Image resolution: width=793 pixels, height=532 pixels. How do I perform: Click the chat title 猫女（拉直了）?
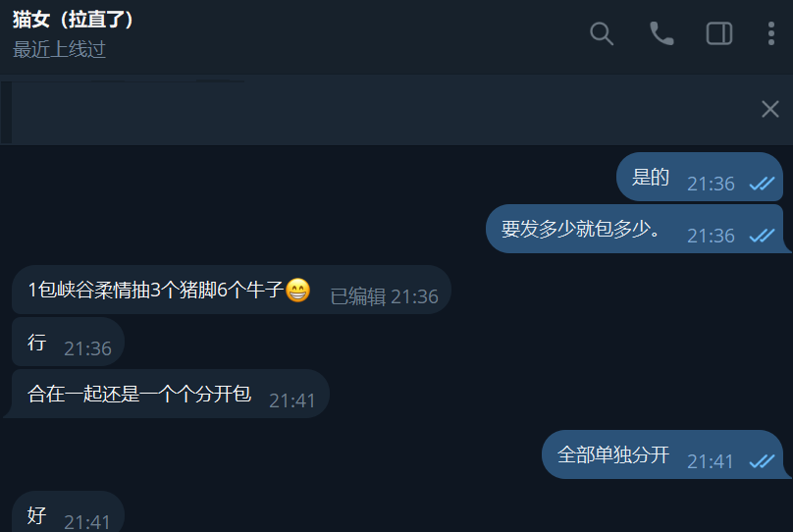[73, 20]
